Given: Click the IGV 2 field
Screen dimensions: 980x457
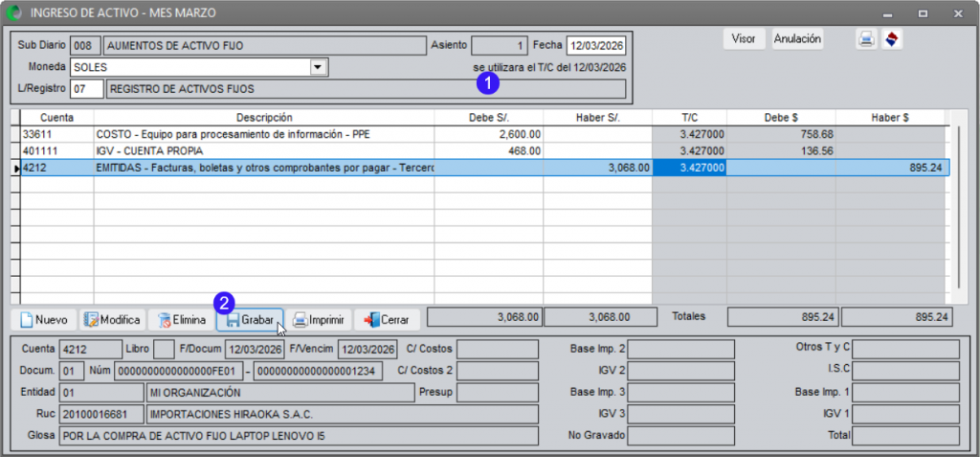Looking at the screenshot, I should click(681, 371).
